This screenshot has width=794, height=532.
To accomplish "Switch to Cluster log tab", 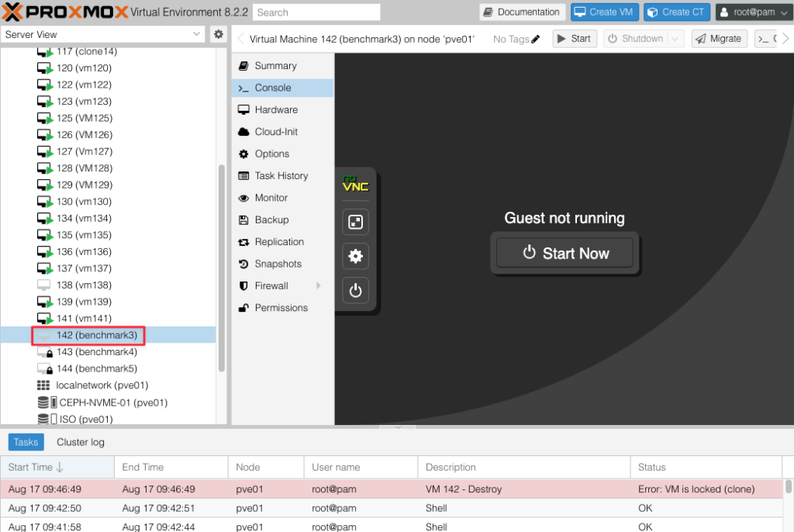I will (81, 442).
